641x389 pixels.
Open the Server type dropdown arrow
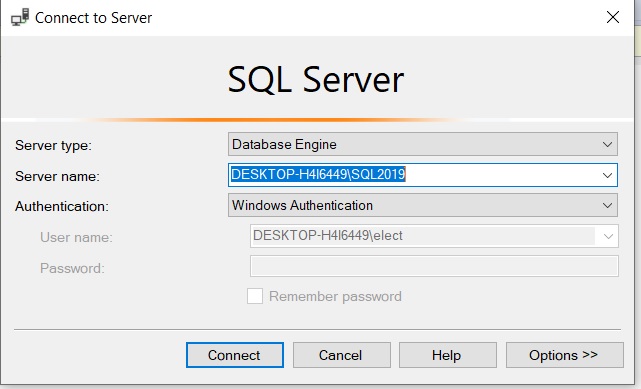coord(607,144)
